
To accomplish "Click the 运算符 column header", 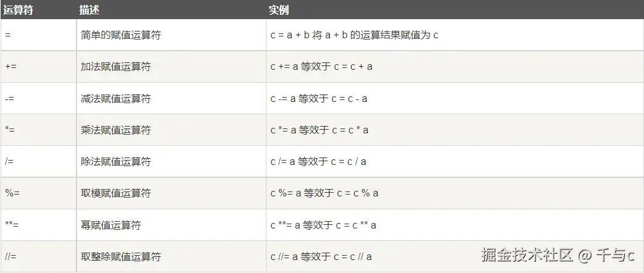I will pos(18,10).
